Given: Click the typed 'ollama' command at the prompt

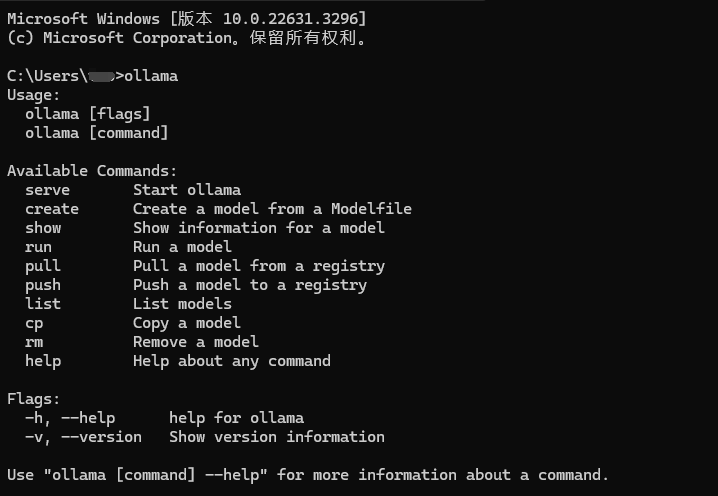Looking at the screenshot, I should [151, 76].
